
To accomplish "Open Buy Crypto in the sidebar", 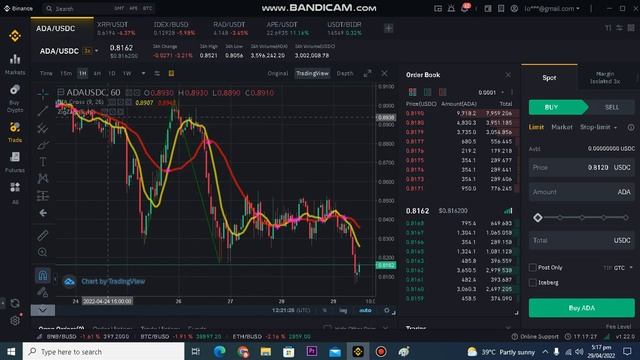I will point(15,98).
